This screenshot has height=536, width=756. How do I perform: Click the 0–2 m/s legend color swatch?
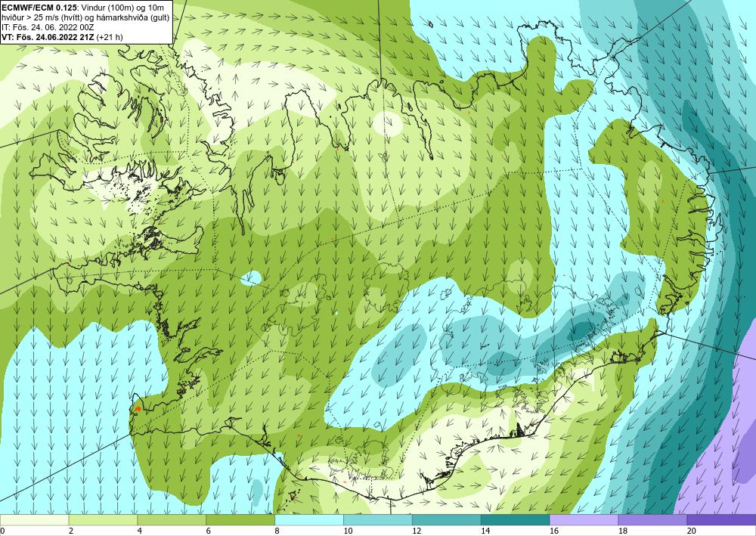point(34,519)
